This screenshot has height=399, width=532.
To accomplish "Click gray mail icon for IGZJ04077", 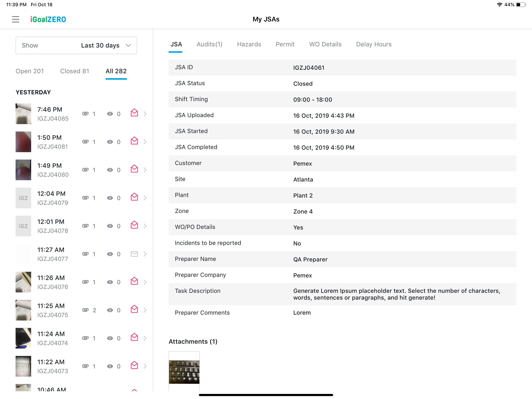I will click(x=134, y=254).
